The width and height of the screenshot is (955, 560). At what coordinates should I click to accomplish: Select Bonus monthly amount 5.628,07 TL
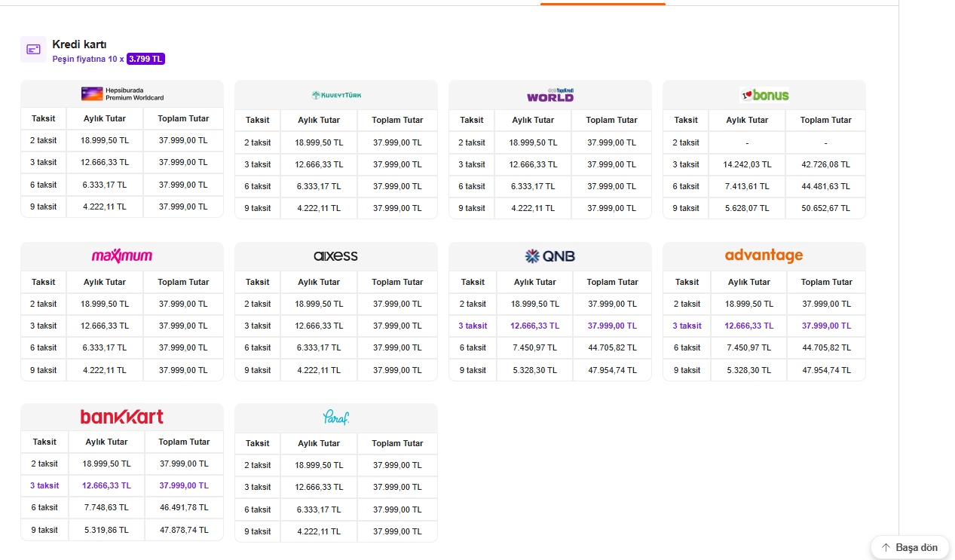click(747, 208)
